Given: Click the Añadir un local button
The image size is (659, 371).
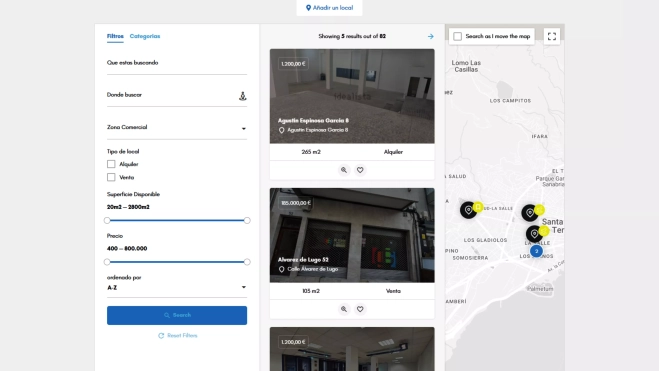Looking at the screenshot, I should pyautogui.click(x=330, y=8).
